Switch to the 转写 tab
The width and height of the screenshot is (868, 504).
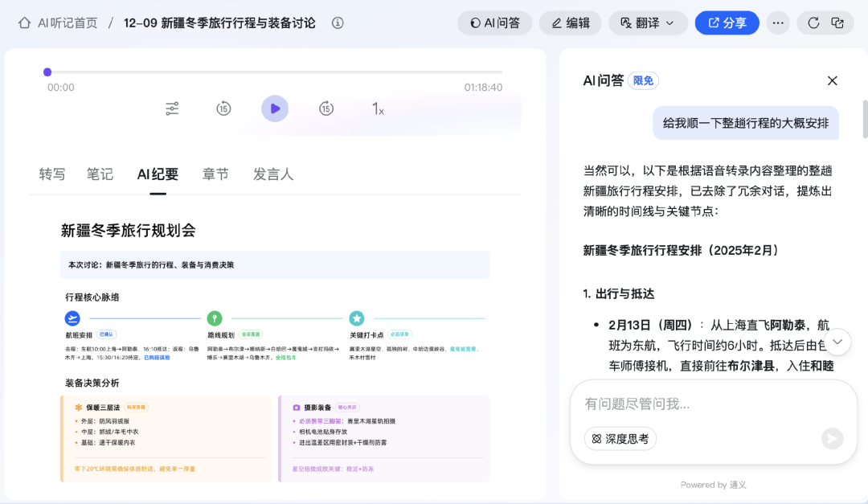(52, 174)
